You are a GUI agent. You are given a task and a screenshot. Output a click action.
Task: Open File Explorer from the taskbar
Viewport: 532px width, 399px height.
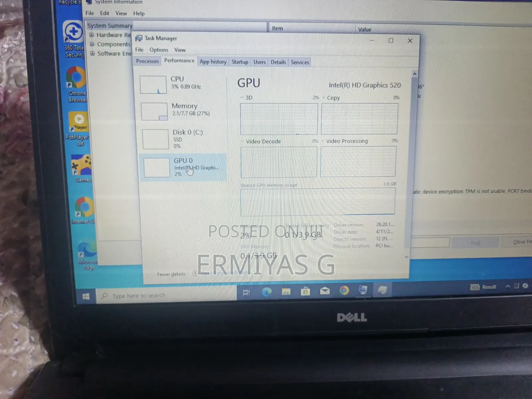coord(286,292)
